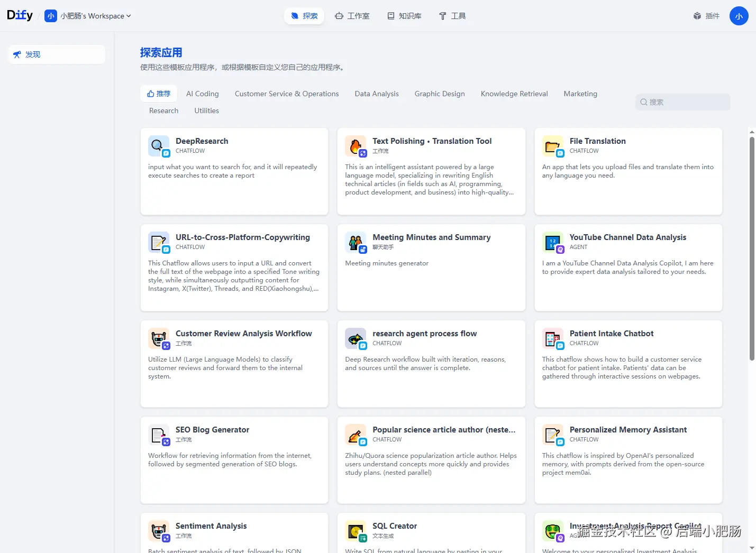Click the blue workspace avatar icon
The image size is (756, 553).
(51, 16)
